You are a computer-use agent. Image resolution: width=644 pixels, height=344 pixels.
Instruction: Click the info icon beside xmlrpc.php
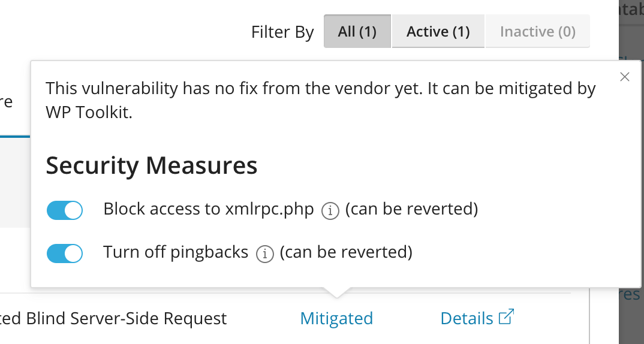click(x=330, y=210)
